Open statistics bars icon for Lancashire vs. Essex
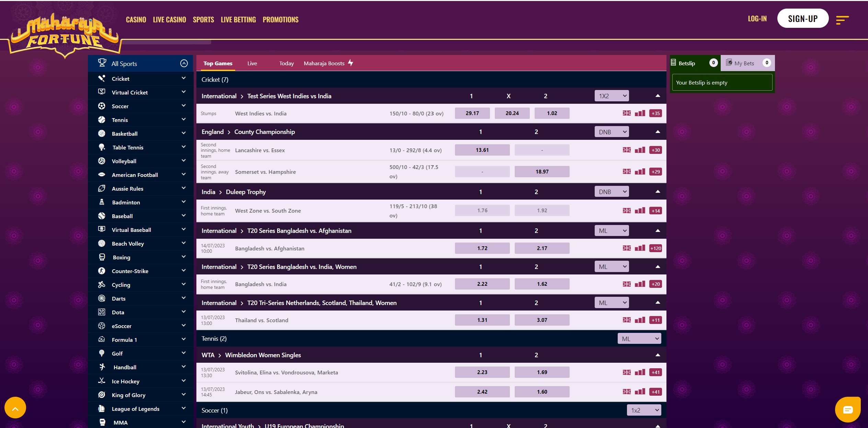Image resolution: width=868 pixels, height=428 pixels. point(640,150)
